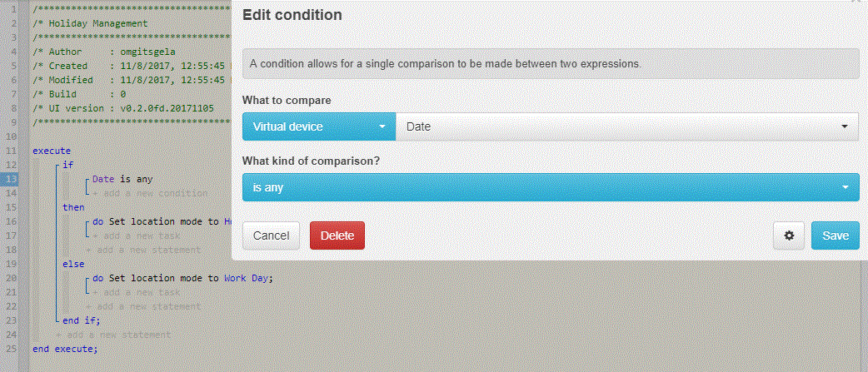The image size is (868, 372).
Task: Click the 'if' keyword statement
Action: coord(68,166)
